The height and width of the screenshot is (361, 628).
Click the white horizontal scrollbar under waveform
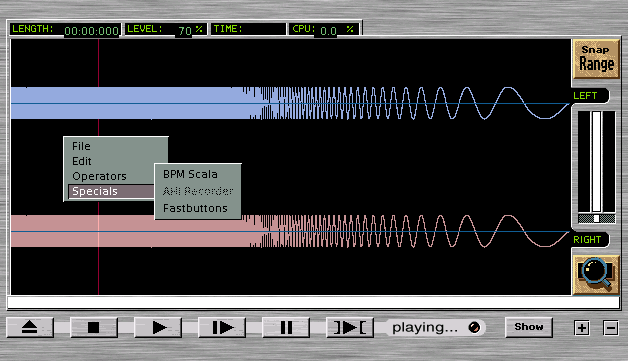point(314,303)
